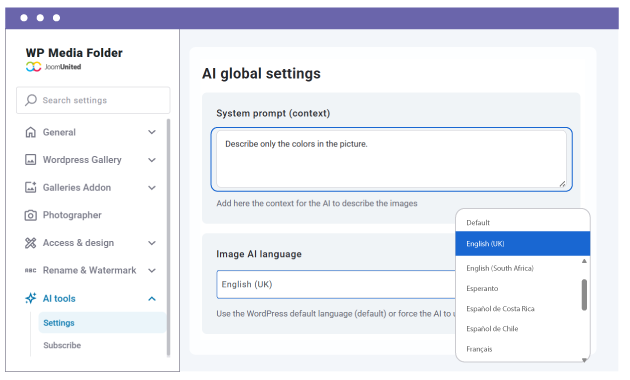Click the Galleries Addon icon
Viewport: 630px width, 380px height.
(x=31, y=187)
